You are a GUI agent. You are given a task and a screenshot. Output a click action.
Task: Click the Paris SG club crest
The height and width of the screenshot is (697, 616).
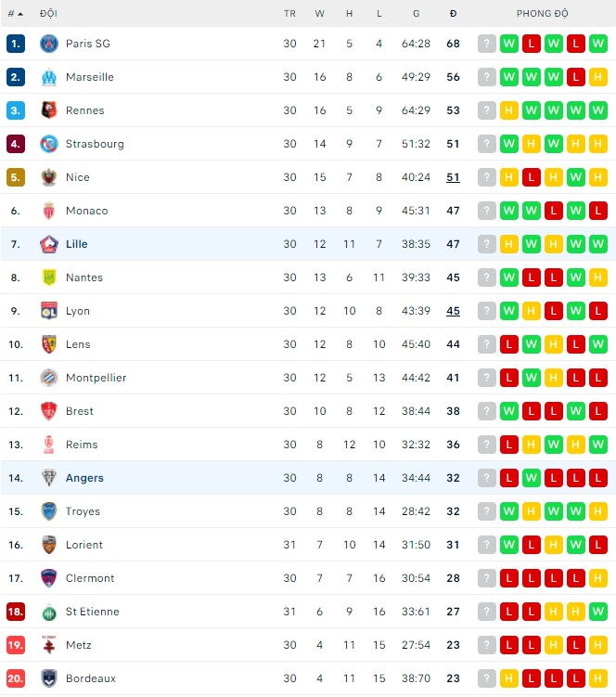point(49,44)
